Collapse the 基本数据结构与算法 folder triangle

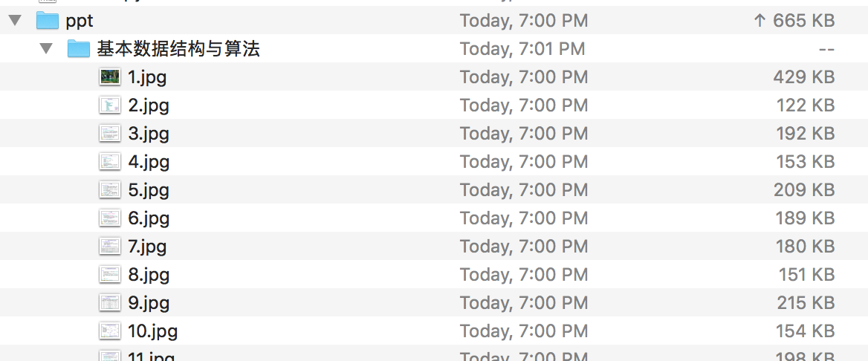point(47,49)
